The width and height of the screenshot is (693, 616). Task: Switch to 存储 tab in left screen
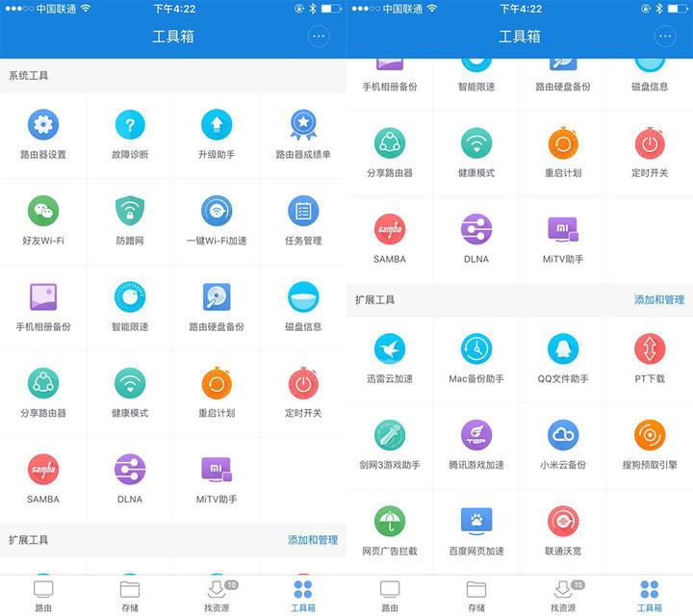[130, 594]
